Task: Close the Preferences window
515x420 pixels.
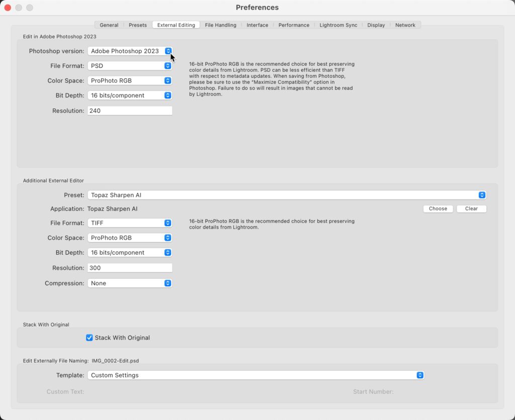Action: click(8, 8)
